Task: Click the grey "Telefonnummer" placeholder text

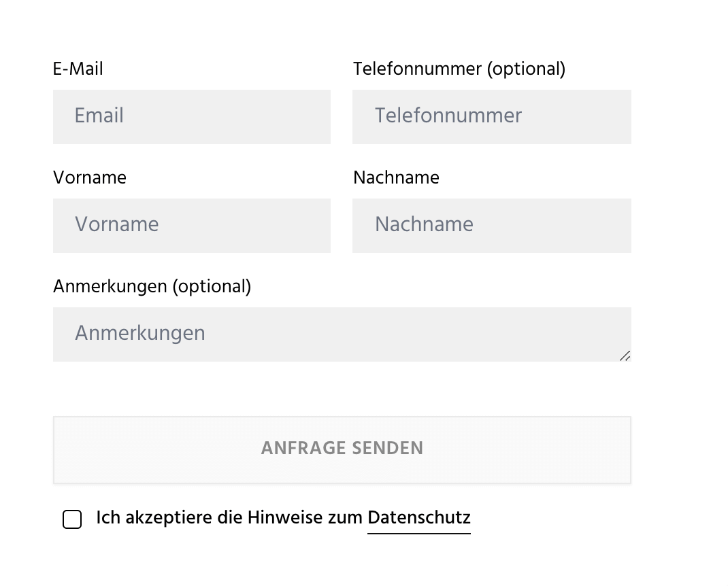Action: 448,116
